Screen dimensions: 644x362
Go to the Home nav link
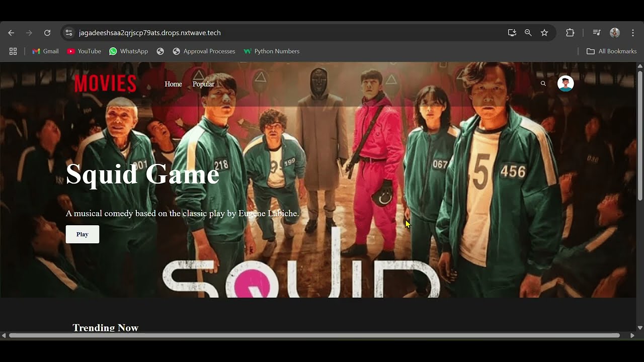point(173,84)
